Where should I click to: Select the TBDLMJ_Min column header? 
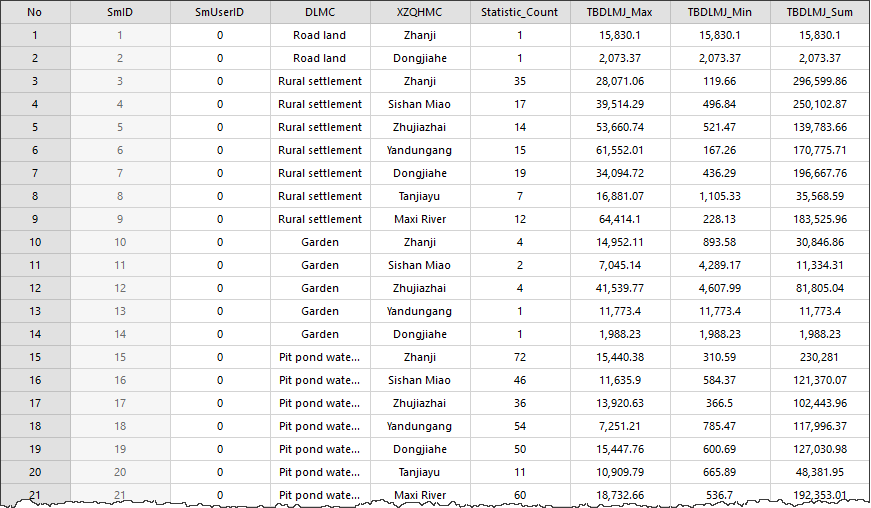click(720, 13)
